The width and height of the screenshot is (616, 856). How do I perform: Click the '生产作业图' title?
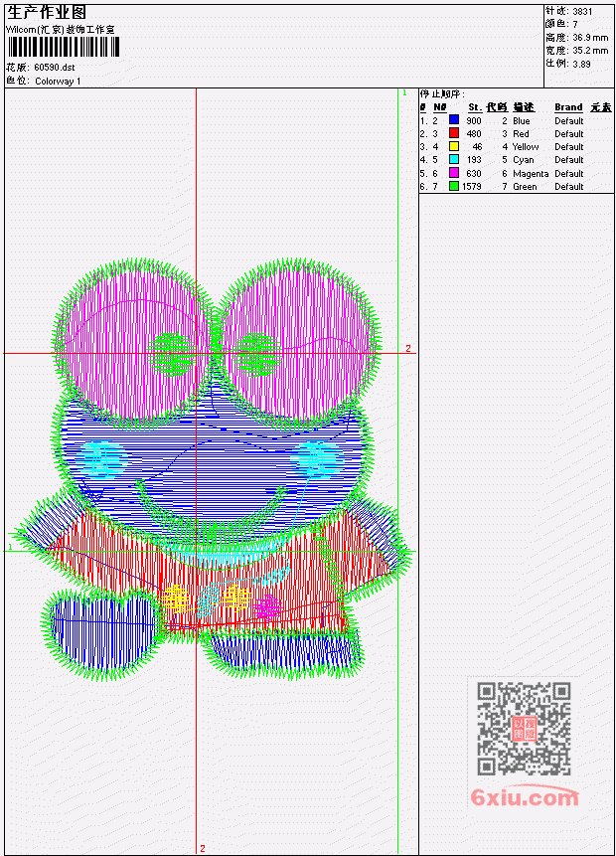click(x=47, y=13)
